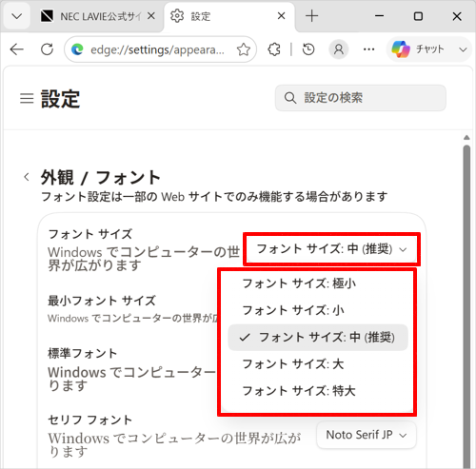The width and height of the screenshot is (476, 469).
Task: Go back via the 外観 breadcrumb arrow
Action: [x=27, y=177]
